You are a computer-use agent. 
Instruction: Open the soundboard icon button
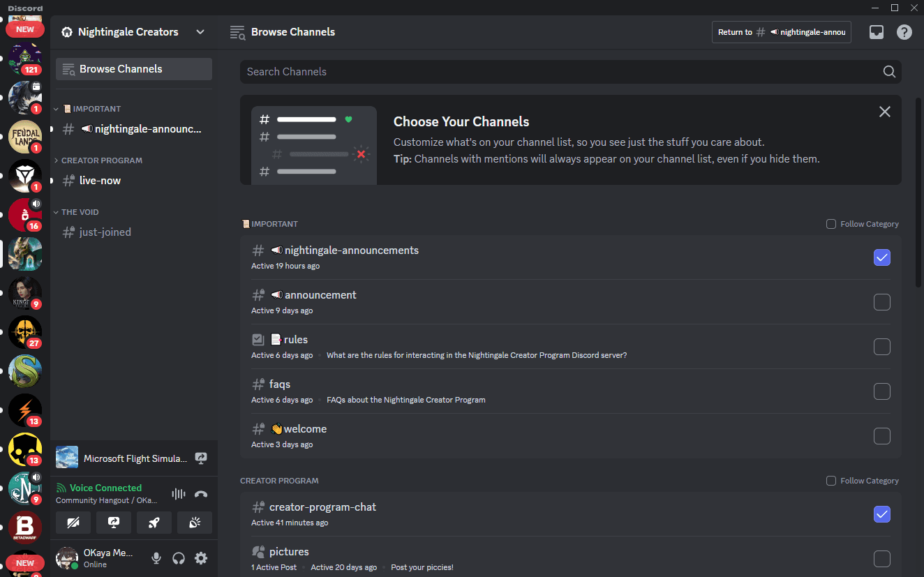tap(195, 523)
